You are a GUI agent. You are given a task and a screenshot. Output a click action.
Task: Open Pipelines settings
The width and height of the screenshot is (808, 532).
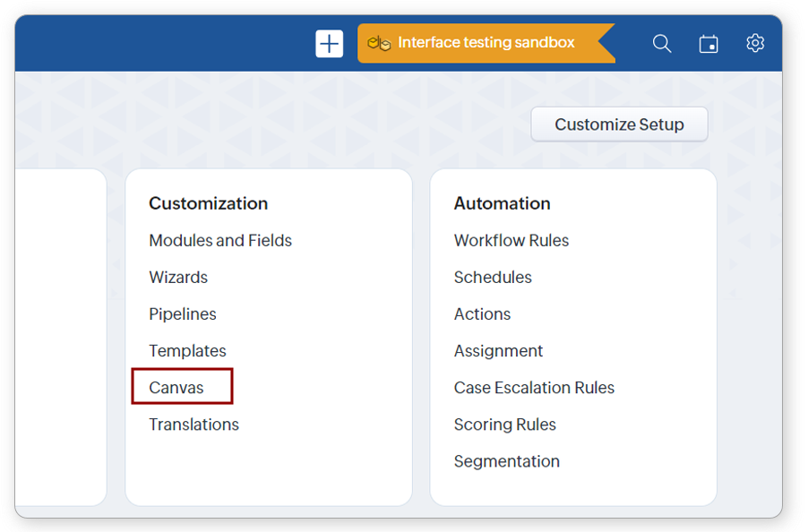[x=183, y=313]
